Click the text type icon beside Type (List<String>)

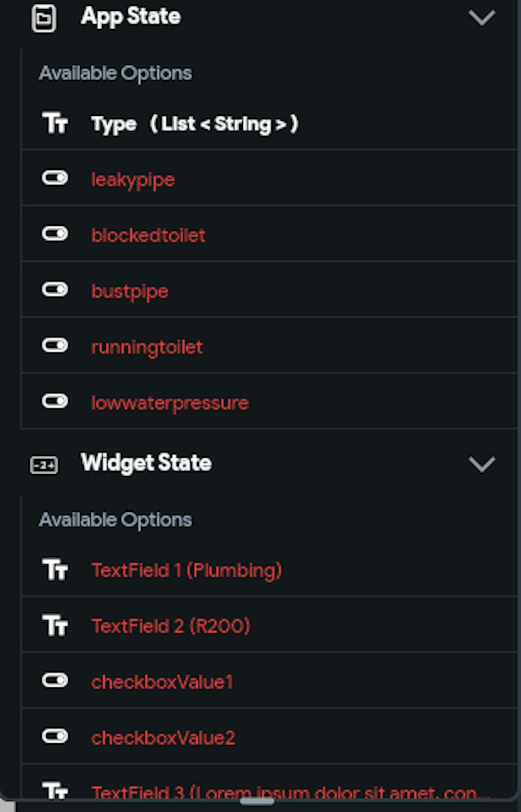pos(55,124)
